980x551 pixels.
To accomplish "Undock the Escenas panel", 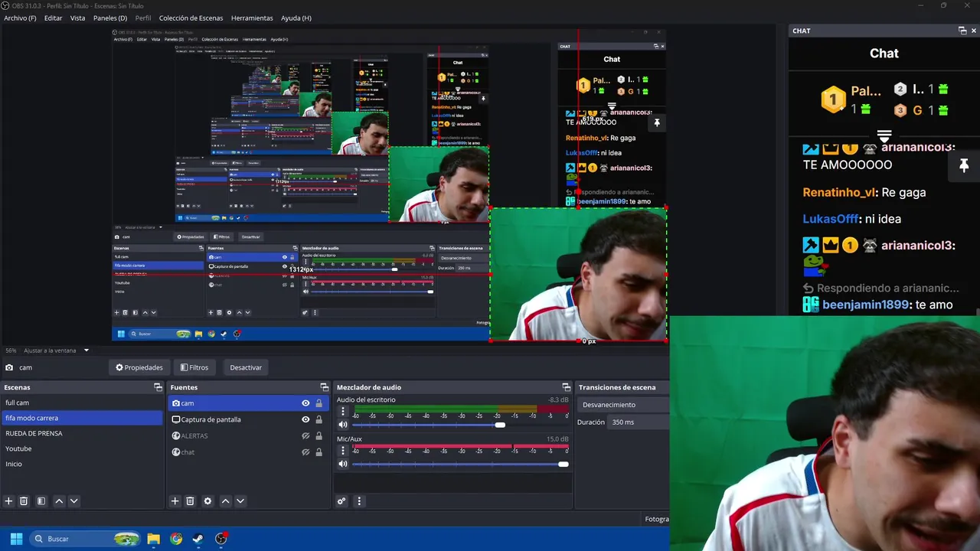I will tap(158, 387).
